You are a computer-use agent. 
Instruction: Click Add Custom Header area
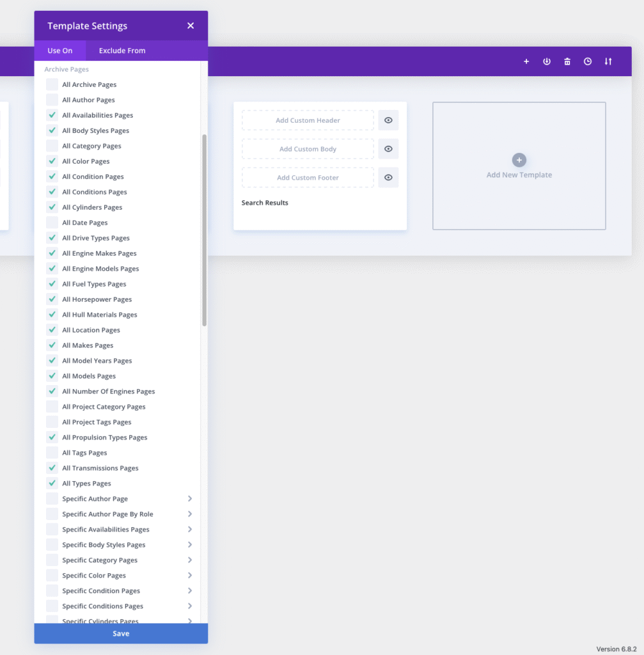[x=308, y=120]
